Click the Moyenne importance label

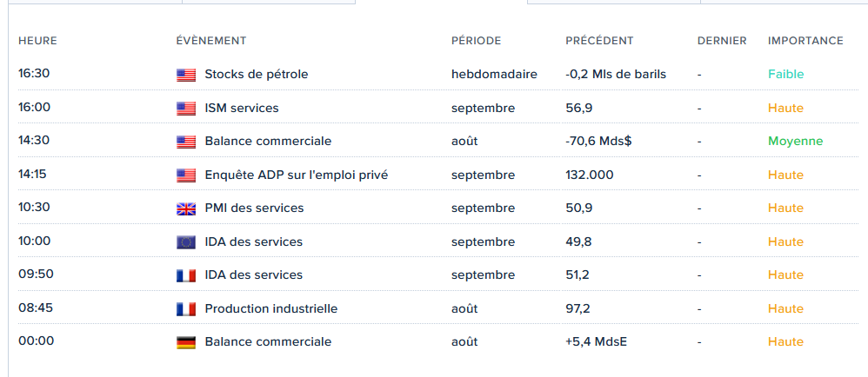(x=795, y=141)
